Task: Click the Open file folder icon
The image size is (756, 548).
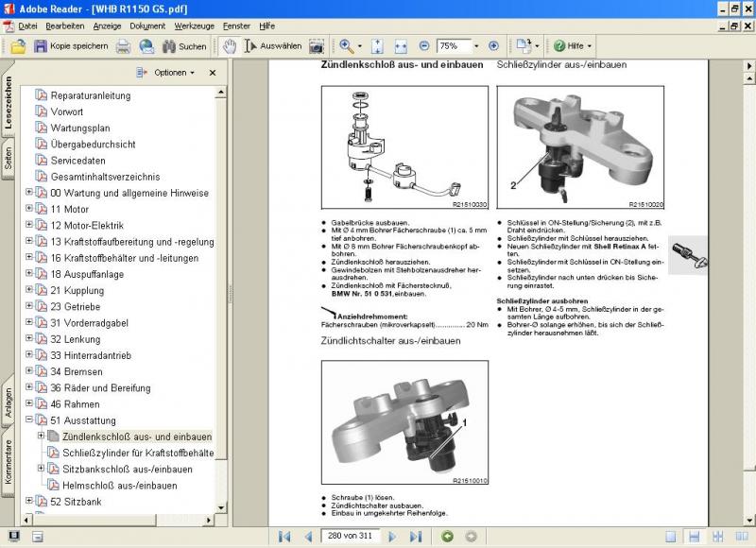Action: [18, 46]
